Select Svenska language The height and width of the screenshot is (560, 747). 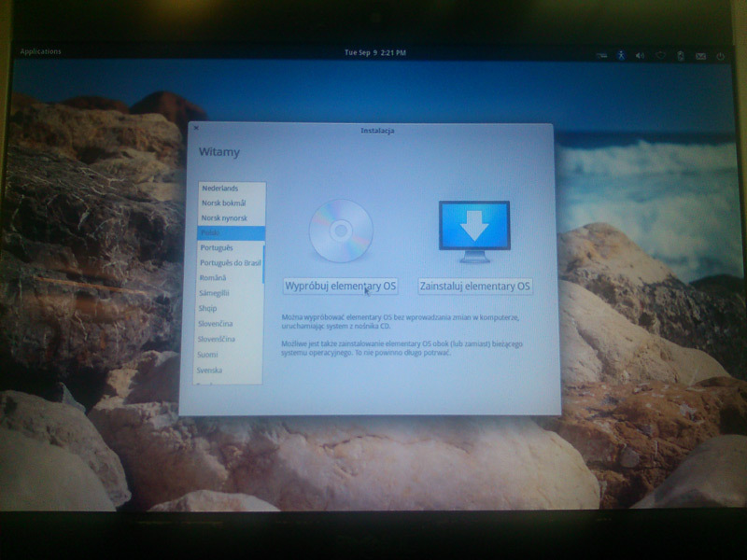point(227,370)
